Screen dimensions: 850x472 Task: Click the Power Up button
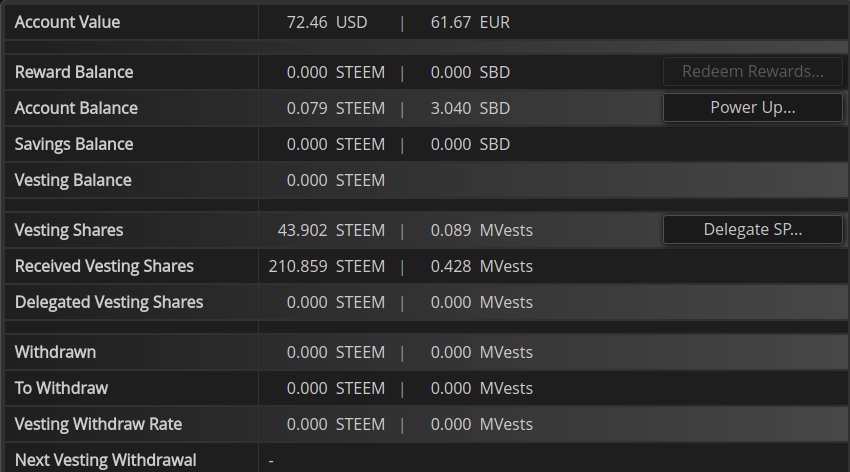tap(752, 108)
